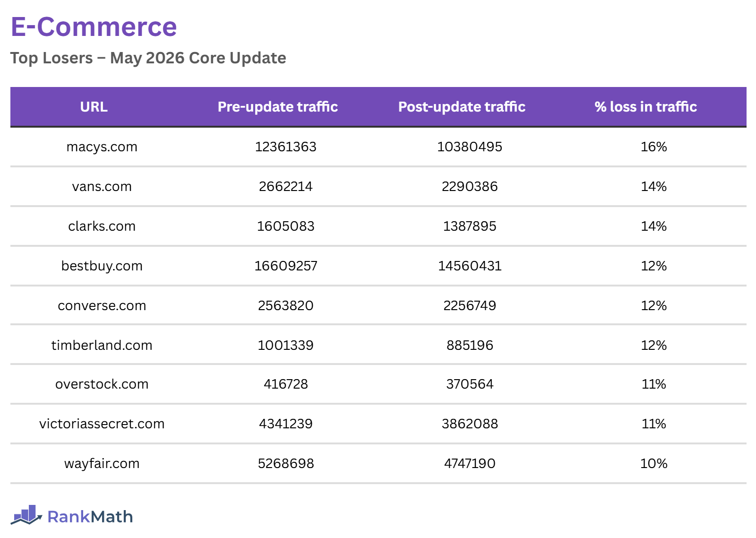Click the E-Commerce title
756x538 pixels.
94,26
